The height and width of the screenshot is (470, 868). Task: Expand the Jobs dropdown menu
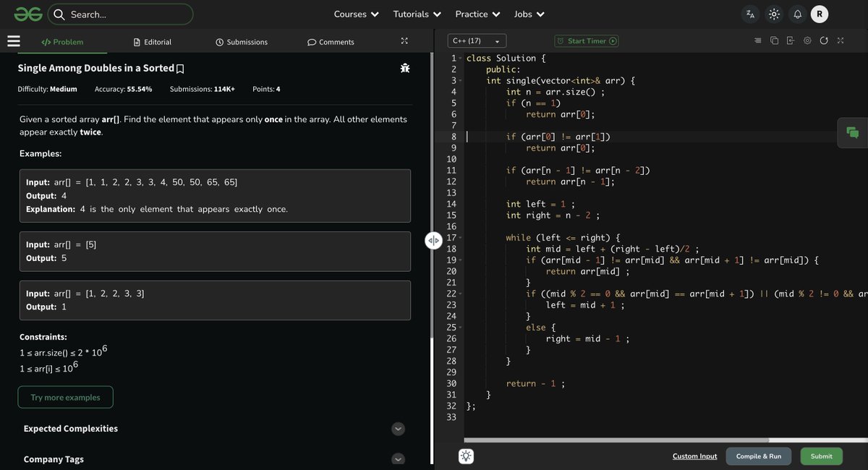tap(529, 14)
